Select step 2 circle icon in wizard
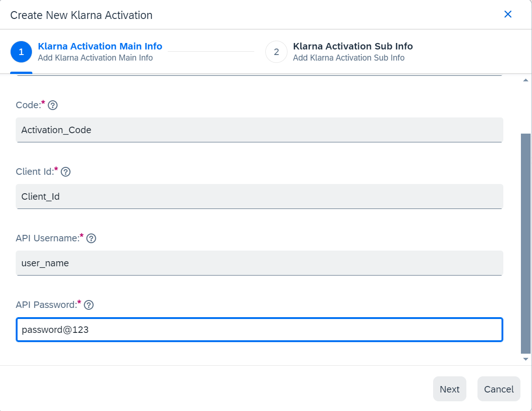This screenshot has height=411, width=532. (x=276, y=52)
